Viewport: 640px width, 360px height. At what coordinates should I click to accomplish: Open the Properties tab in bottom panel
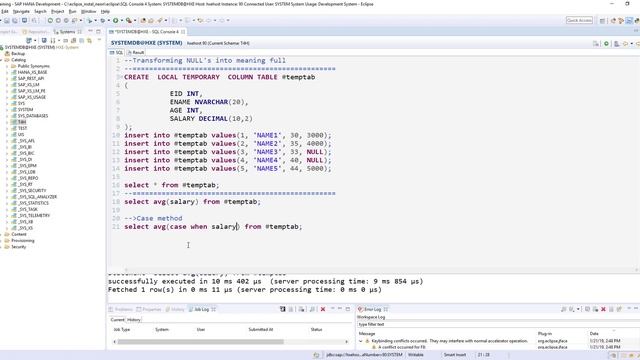149,309
